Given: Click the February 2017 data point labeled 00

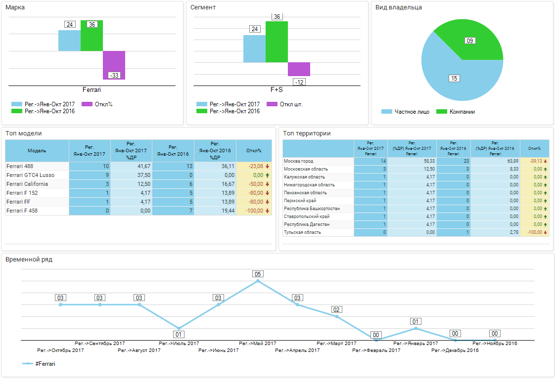Looking at the screenshot, I should click(x=376, y=341).
